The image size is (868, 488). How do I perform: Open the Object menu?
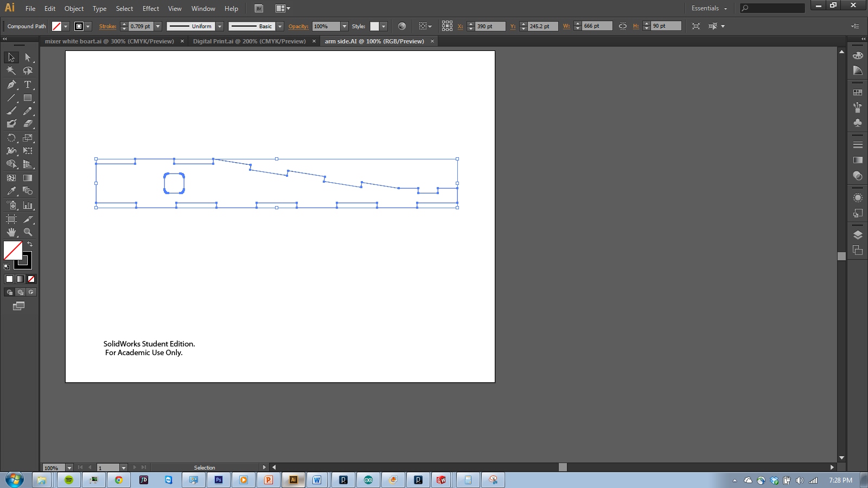pyautogui.click(x=74, y=9)
